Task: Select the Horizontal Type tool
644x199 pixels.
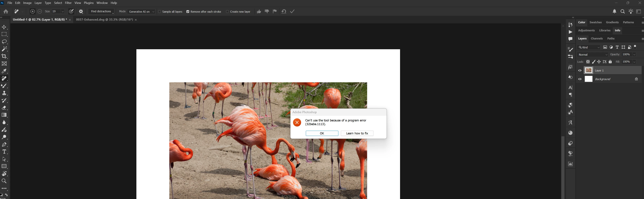Action: pyautogui.click(x=4, y=152)
